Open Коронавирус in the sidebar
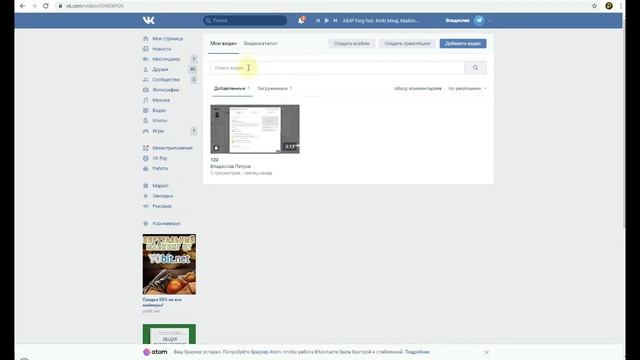Viewport: 640px width, 360px height. 166,223
